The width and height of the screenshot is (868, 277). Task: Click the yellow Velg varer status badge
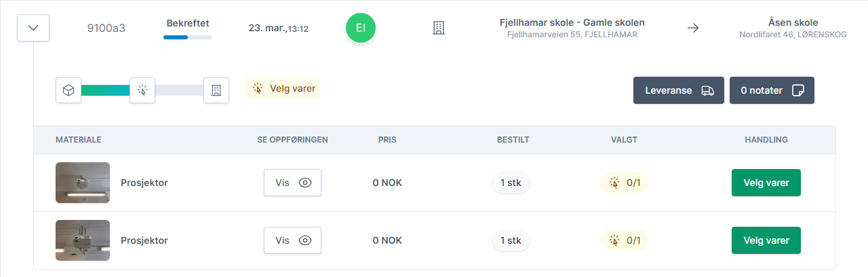(283, 88)
